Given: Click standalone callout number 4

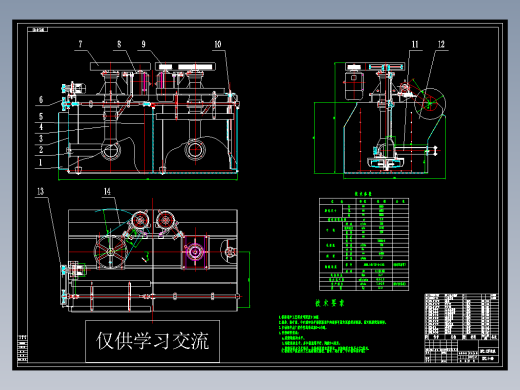Looking at the screenshot, I should pyautogui.click(x=41, y=127).
